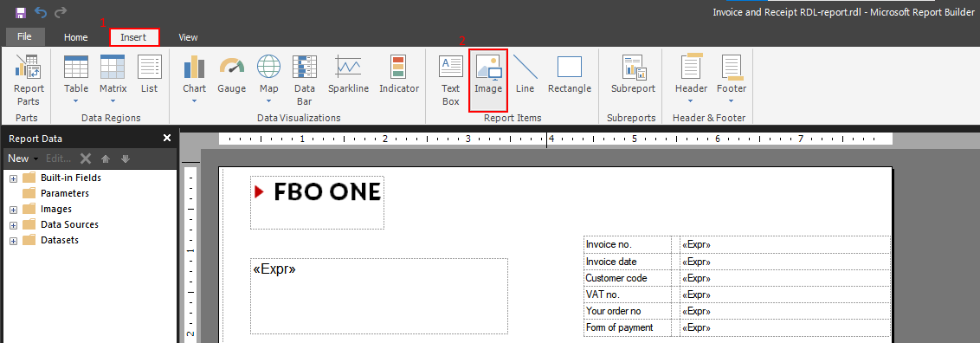Open the File menu tab

(25, 37)
